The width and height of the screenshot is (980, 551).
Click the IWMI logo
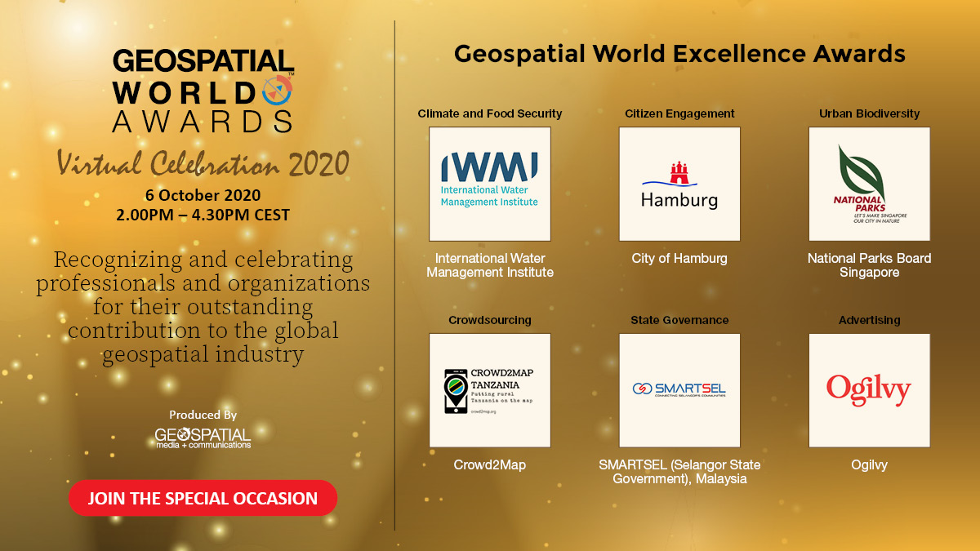point(489,184)
